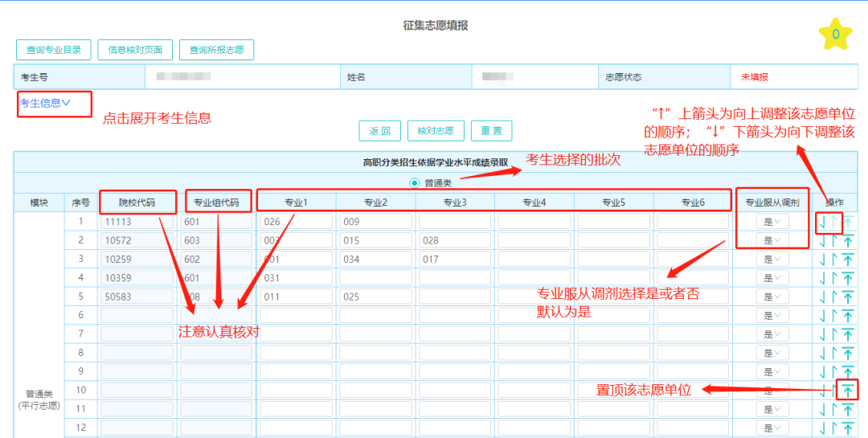This screenshot has height=438, width=868.
Task: Move row 8 volunteer down one position
Action: click(822, 354)
